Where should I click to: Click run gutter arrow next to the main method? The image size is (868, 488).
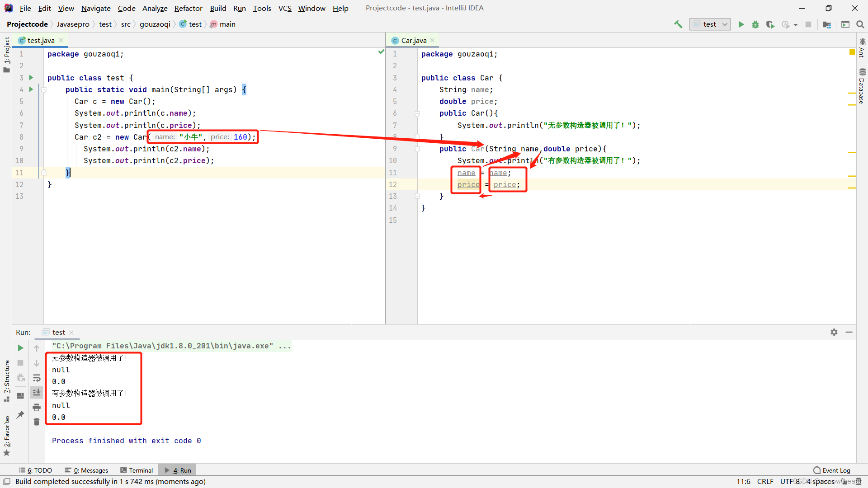pos(31,89)
